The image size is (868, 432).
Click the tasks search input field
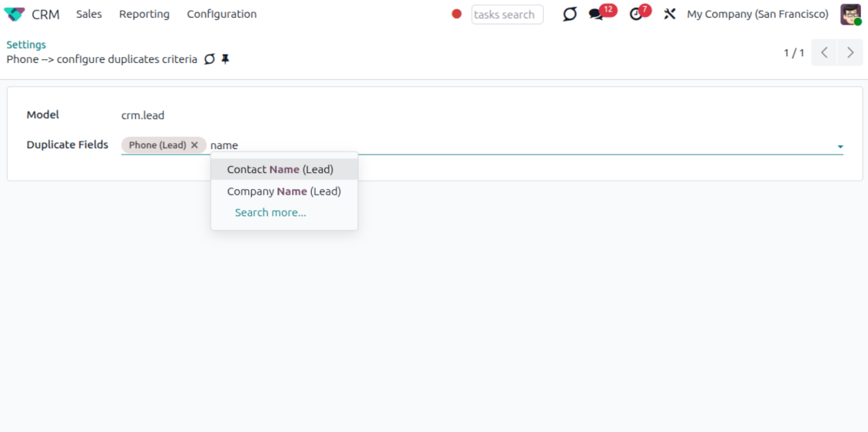506,15
